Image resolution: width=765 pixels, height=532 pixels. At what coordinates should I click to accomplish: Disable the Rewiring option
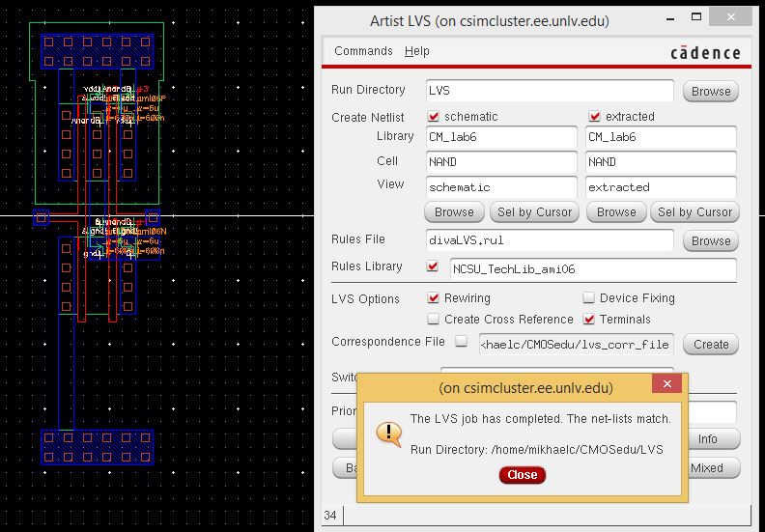pyautogui.click(x=434, y=298)
